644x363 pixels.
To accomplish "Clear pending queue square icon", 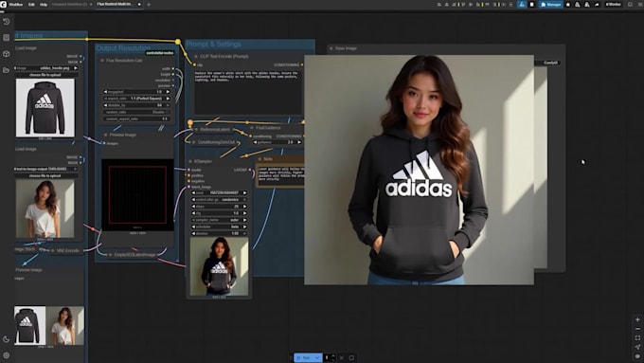I will tap(351, 357).
